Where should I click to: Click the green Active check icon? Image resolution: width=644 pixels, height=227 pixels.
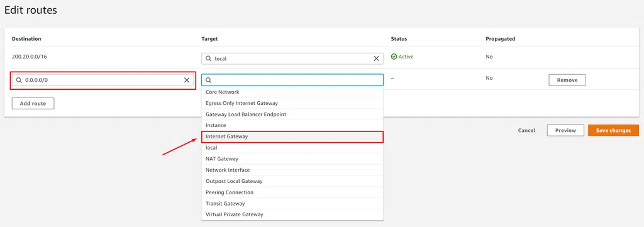coord(394,57)
